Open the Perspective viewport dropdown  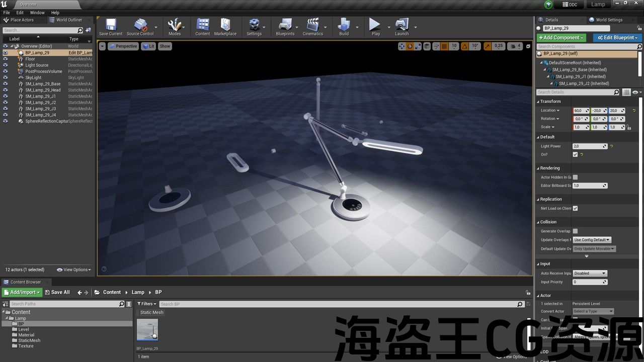coord(123,46)
